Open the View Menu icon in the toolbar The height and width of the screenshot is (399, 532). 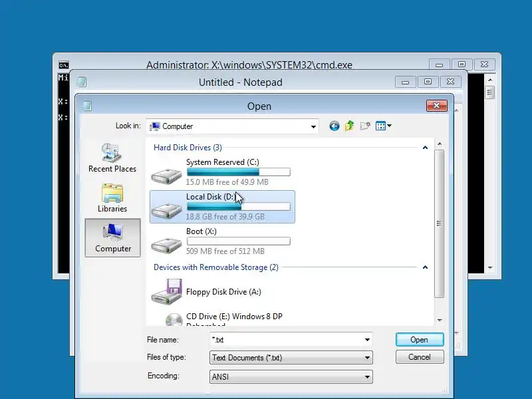click(380, 126)
